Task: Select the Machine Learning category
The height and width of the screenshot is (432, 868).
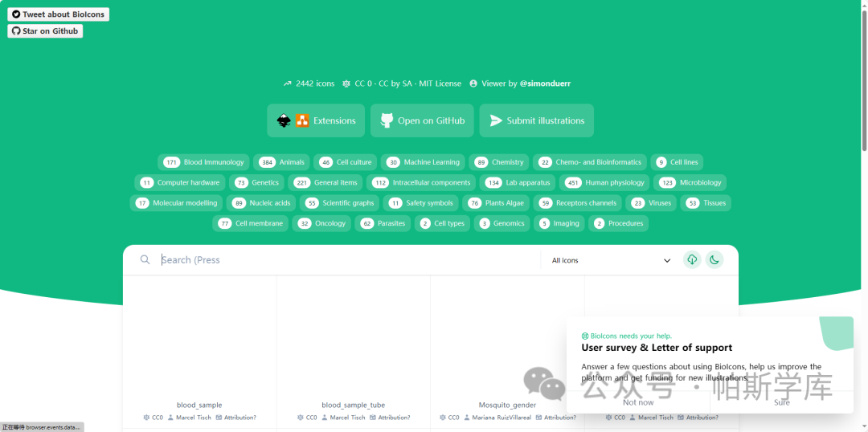Action: 423,162
